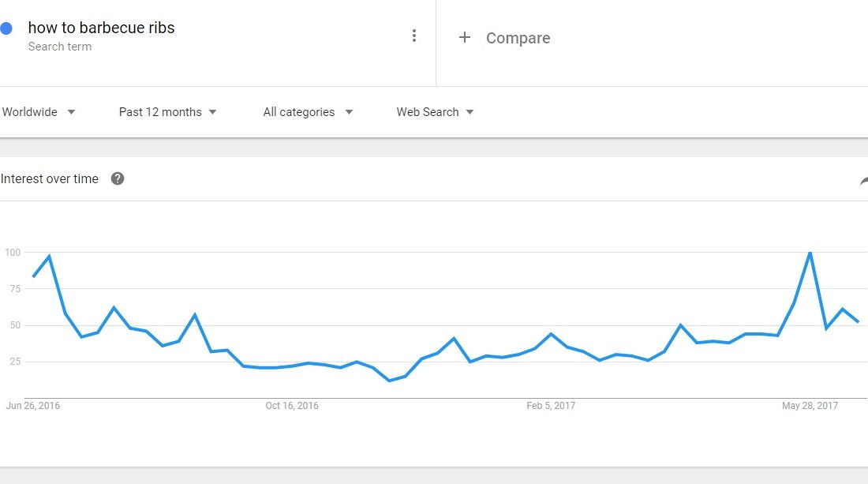Viewport: 868px width, 484px height.
Task: Edit the 'how to barbecue ribs' search term
Action: [101, 28]
